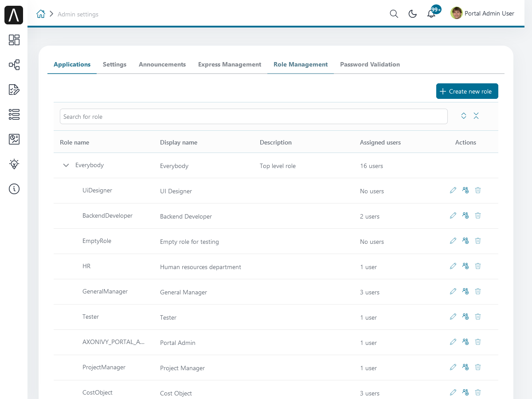Click the notifications bell icon
The width and height of the screenshot is (532, 399).
click(x=431, y=14)
